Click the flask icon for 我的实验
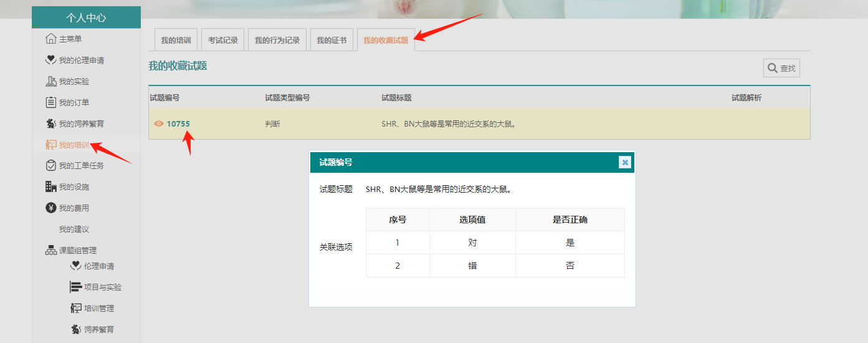Screen dimensions: 868x343 click(51, 81)
